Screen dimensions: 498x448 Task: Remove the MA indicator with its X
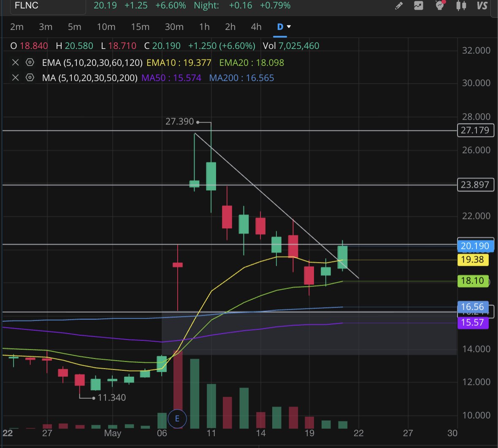tap(15, 78)
